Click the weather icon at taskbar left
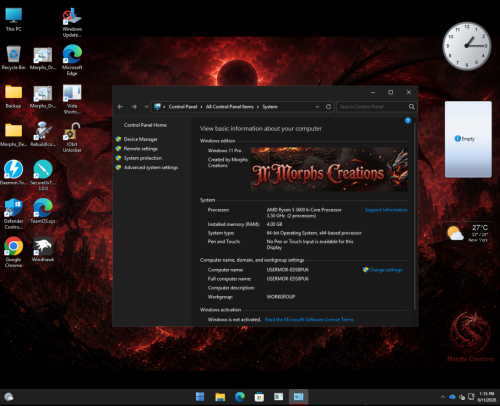This screenshot has width=500, height=406. click(x=9, y=397)
